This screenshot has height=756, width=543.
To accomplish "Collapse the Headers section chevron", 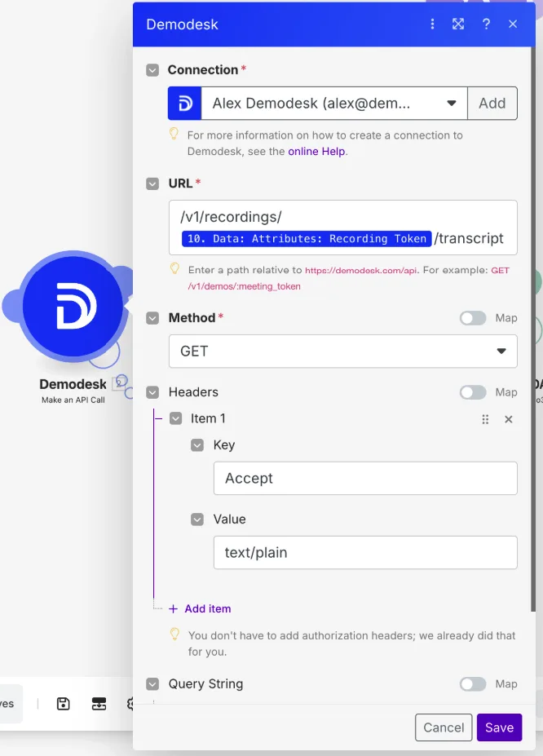I will (x=152, y=392).
